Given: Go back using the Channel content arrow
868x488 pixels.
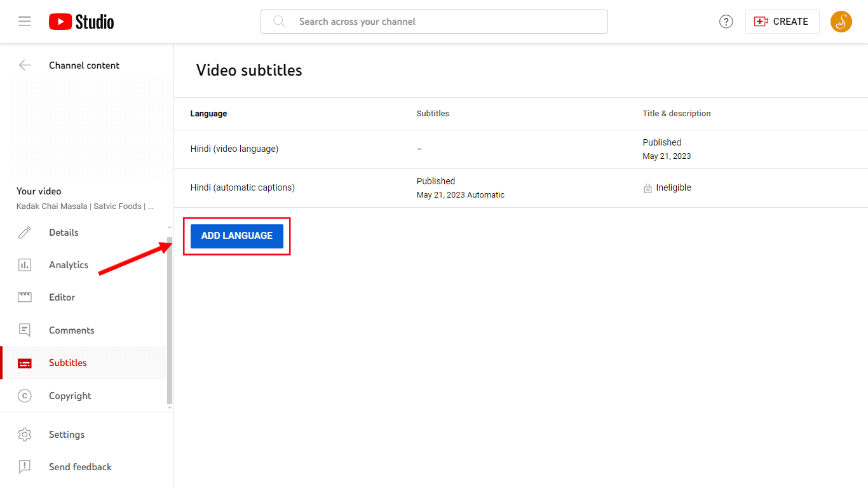Looking at the screenshot, I should pyautogui.click(x=24, y=65).
